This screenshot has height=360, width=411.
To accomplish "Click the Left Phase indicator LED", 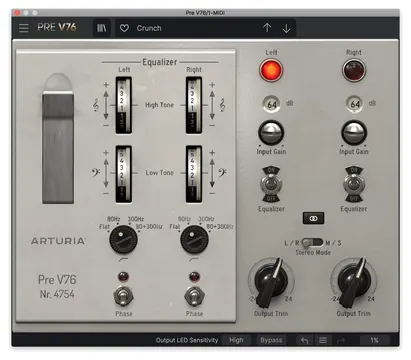I will (x=123, y=277).
